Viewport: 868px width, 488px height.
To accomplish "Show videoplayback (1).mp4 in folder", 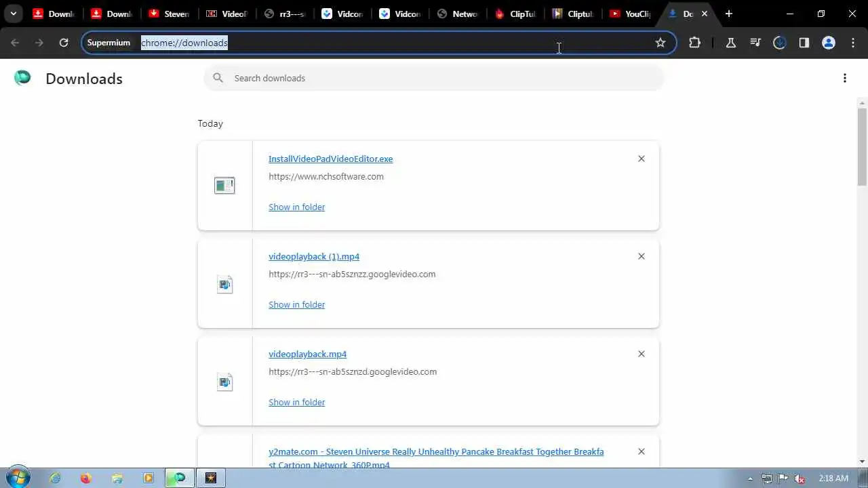I will click(x=297, y=304).
